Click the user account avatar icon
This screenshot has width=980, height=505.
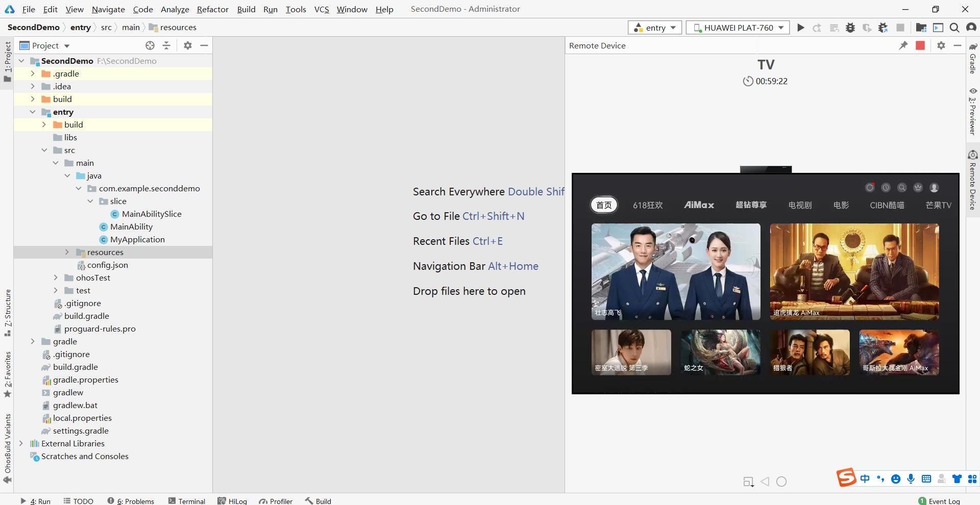(x=971, y=28)
